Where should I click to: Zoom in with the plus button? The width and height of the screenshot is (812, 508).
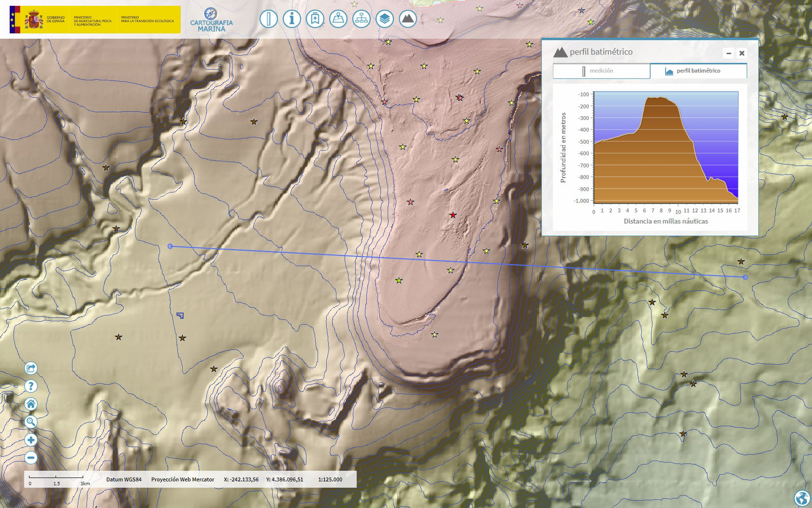coord(31,440)
